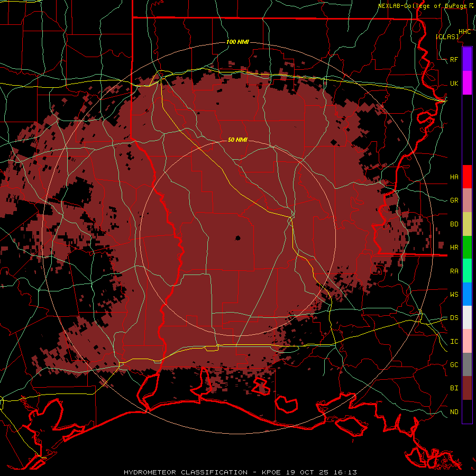Click the GR legend label
This screenshot has width=476, height=476.
point(454,200)
